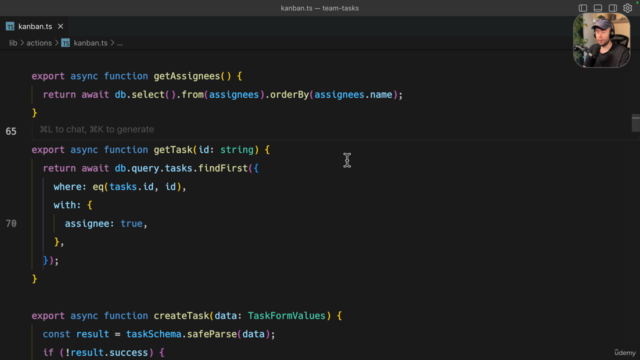Open the kanban.ts breadcrumb segment
Screen dimensions: 640x360
click(90, 43)
